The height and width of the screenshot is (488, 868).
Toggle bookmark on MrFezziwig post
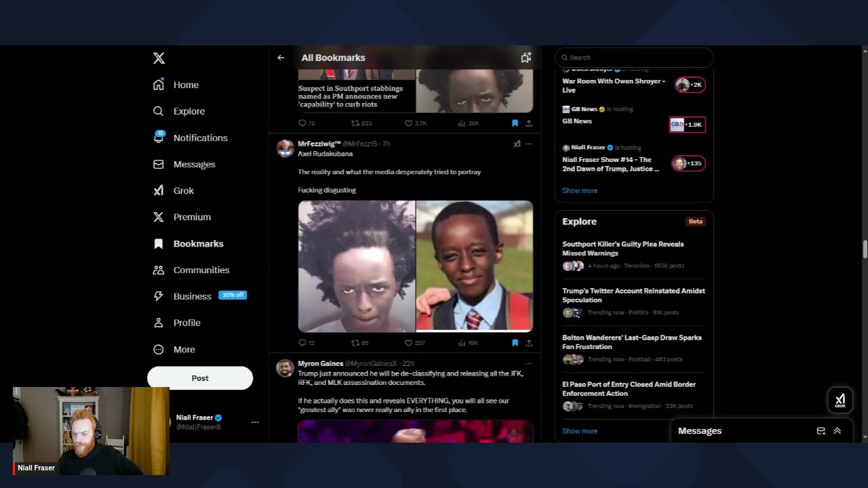[515, 343]
